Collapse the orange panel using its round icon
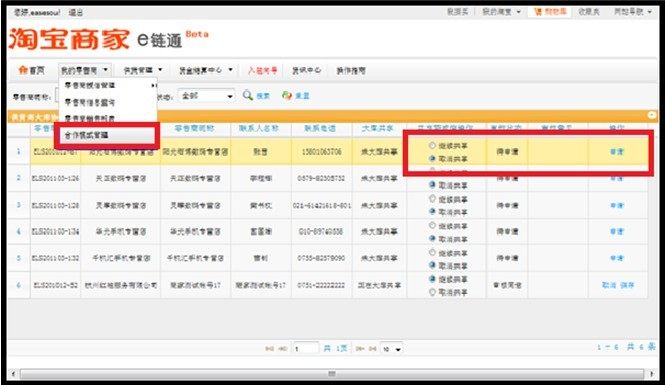Image resolution: width=665 pixels, height=386 pixels. pyautogui.click(x=652, y=115)
